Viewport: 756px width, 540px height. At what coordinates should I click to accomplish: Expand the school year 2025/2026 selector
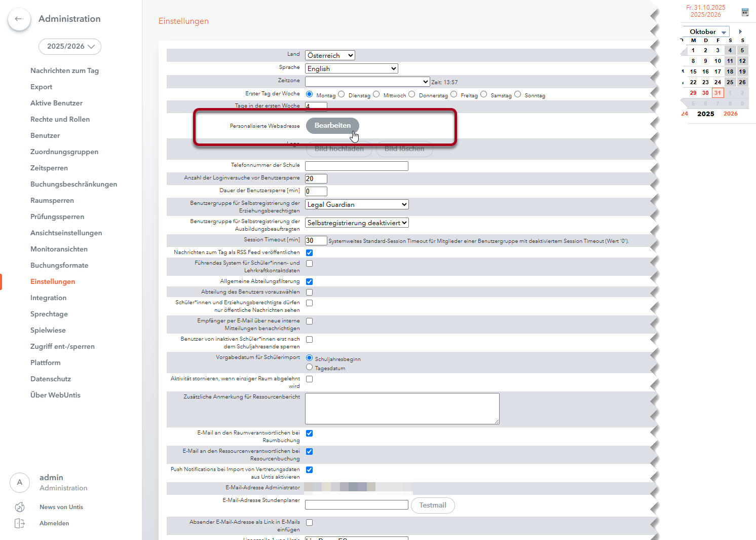[x=70, y=47]
